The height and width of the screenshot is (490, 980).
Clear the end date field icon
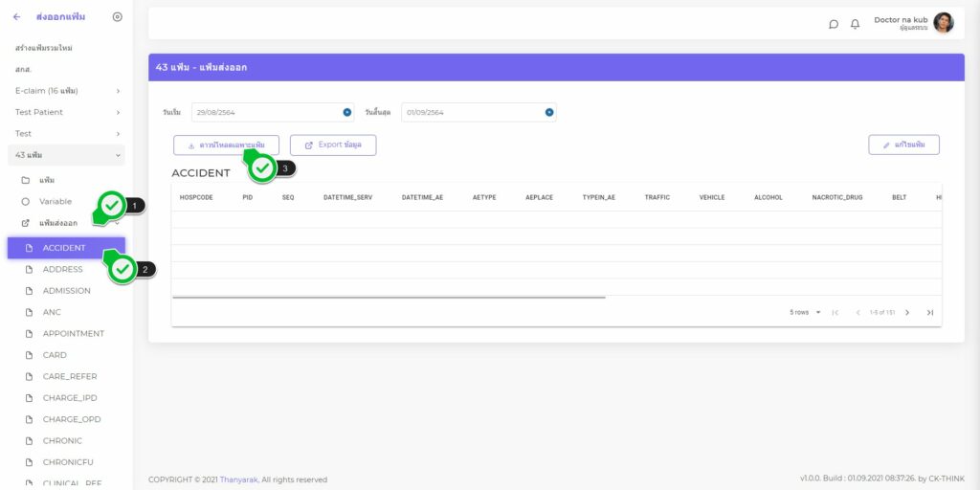click(x=549, y=112)
